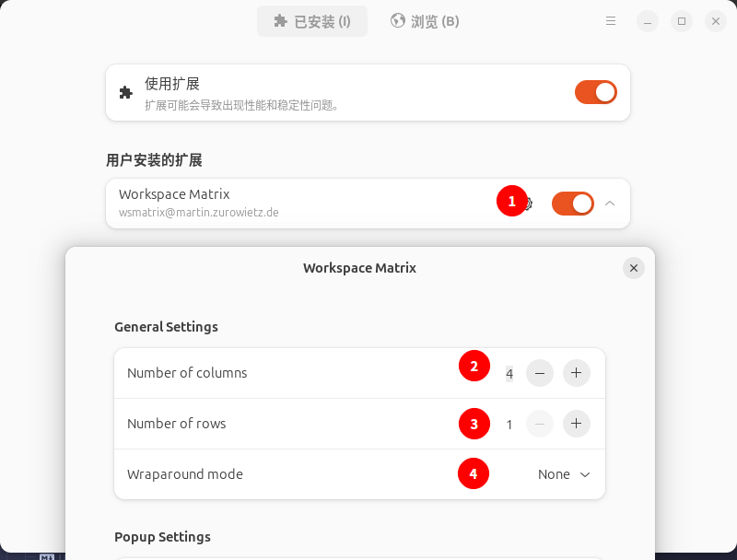
Task: Click the Number of columns value field
Action: pos(509,374)
